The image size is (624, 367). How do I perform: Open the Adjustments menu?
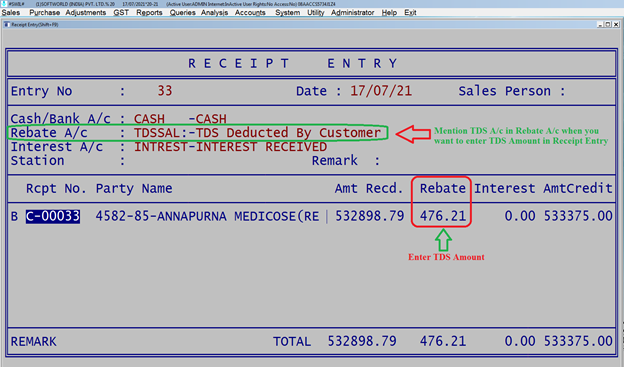(x=86, y=12)
